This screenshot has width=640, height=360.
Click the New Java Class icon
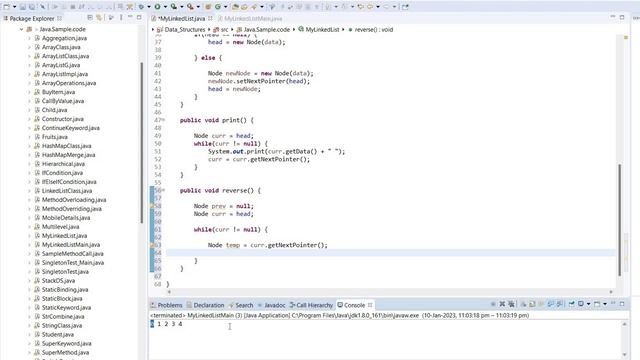coord(218,7)
